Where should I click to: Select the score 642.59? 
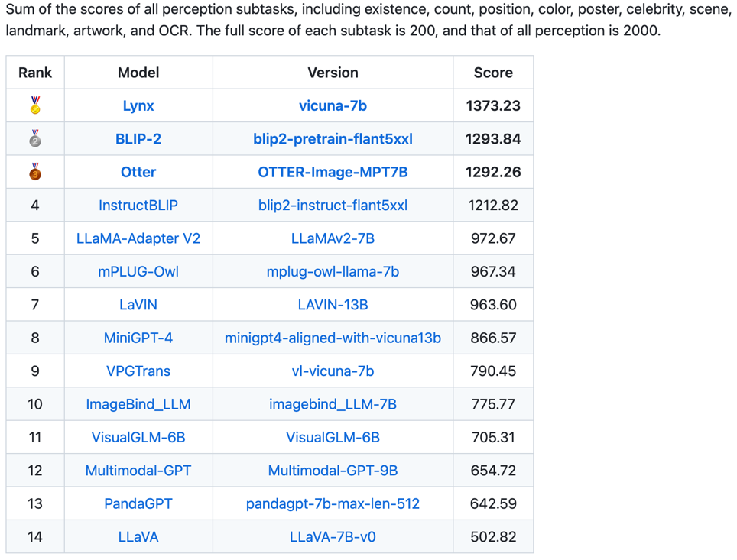(x=493, y=503)
